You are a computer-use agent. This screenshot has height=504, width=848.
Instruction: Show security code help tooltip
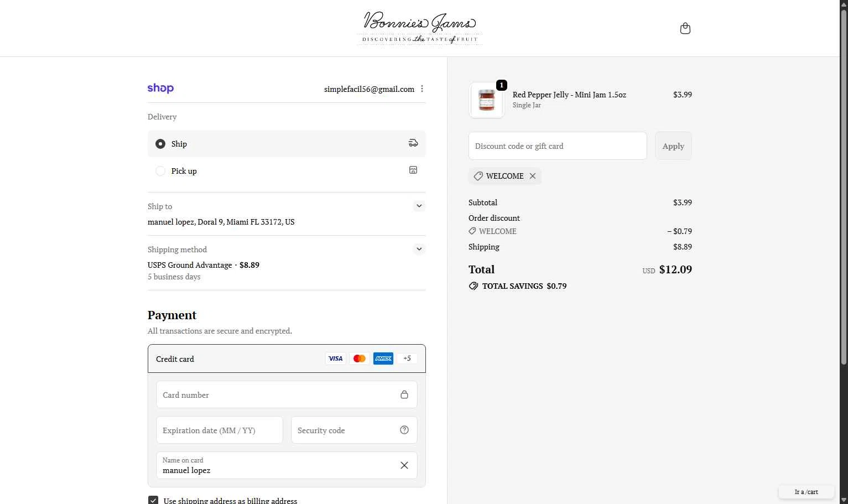tap(404, 430)
